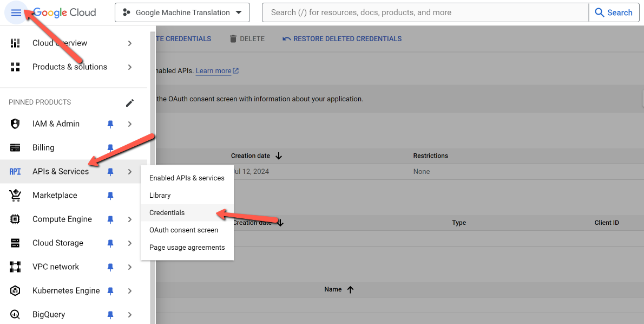Click the Search button

click(614, 13)
